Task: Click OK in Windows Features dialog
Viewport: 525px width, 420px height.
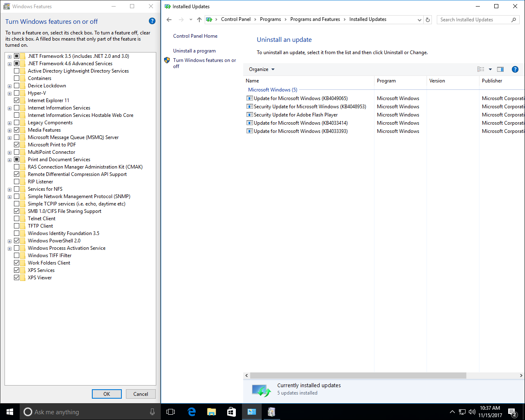Action: [107, 394]
